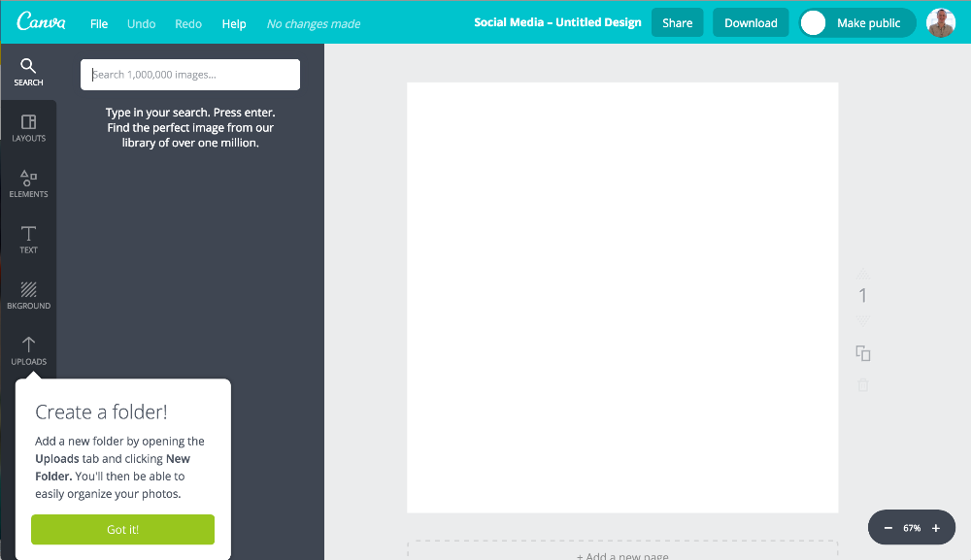Click Undo in the top bar

pos(141,23)
